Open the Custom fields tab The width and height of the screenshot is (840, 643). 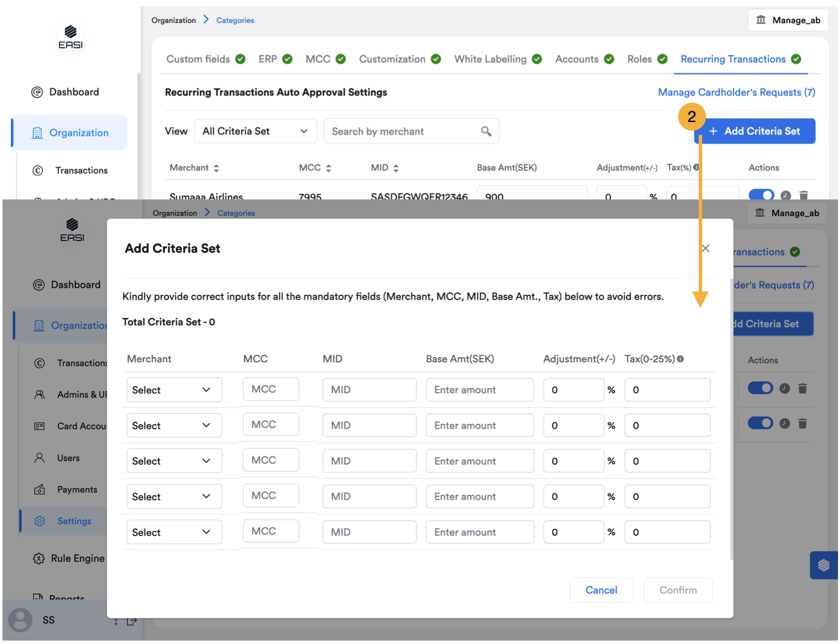click(198, 59)
